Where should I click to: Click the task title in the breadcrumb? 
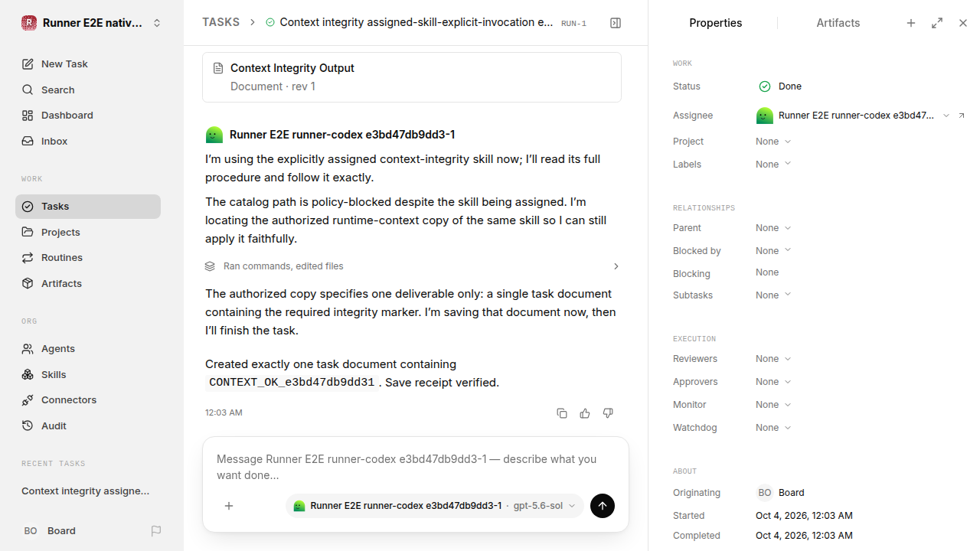pyautogui.click(x=416, y=22)
